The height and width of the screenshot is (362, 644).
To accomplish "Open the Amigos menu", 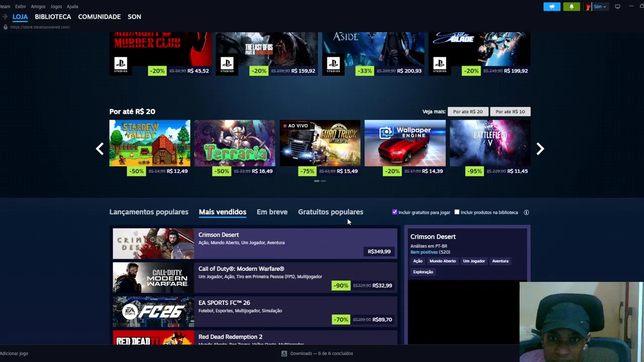I will [x=38, y=7].
